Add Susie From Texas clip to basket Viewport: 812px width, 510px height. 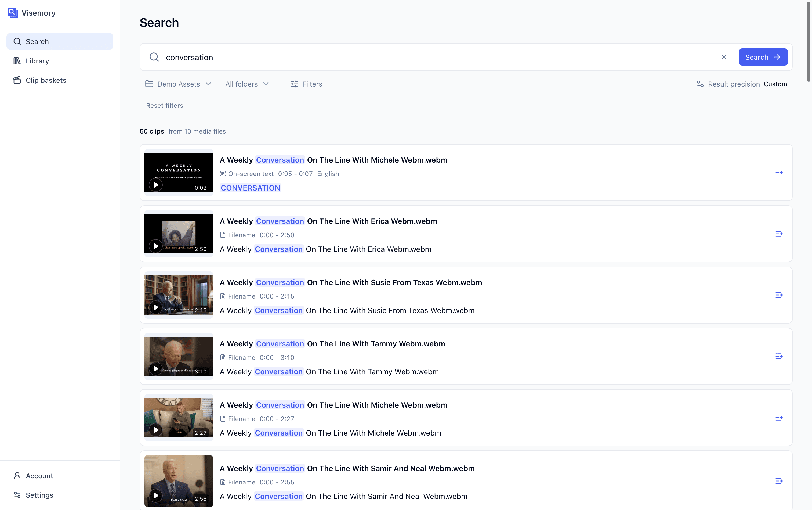tap(779, 295)
